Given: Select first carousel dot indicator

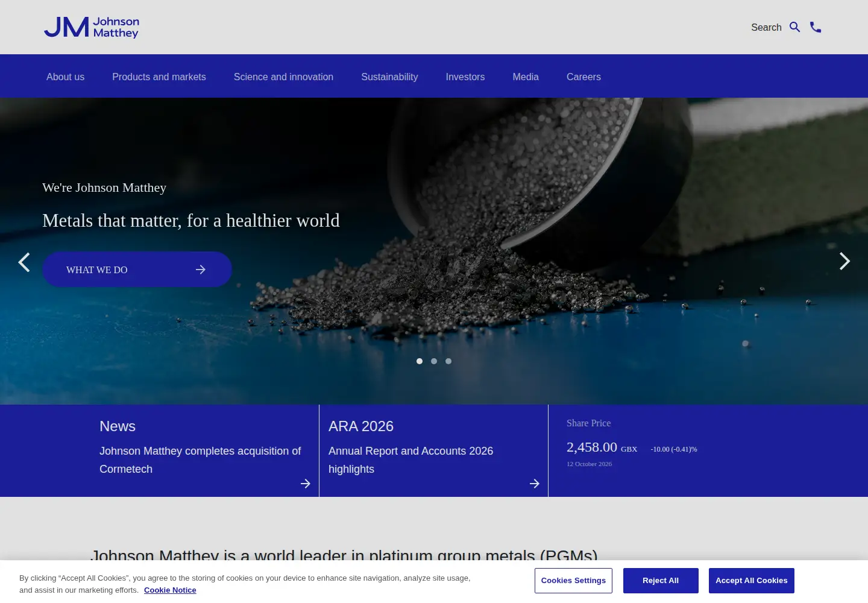Looking at the screenshot, I should 420,361.
